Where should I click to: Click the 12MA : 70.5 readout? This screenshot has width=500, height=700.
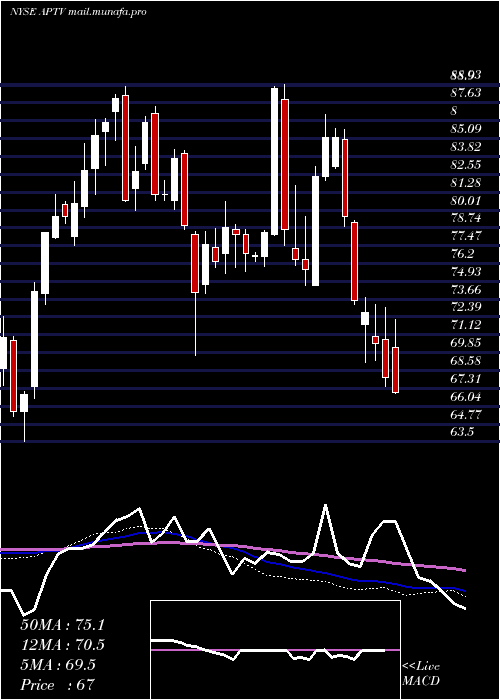tap(62, 645)
